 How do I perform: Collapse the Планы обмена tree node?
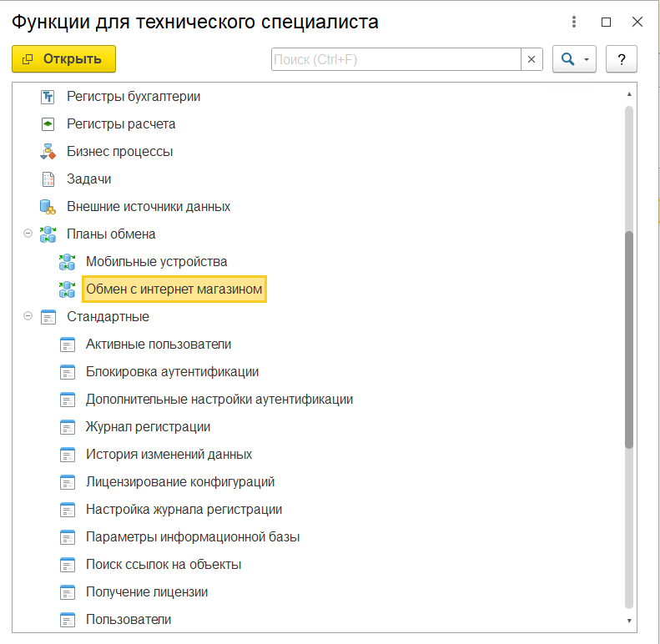pyautogui.click(x=28, y=234)
